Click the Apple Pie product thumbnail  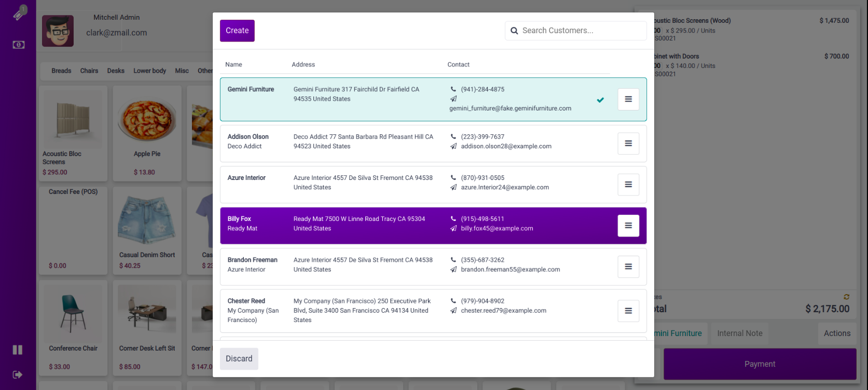147,121
